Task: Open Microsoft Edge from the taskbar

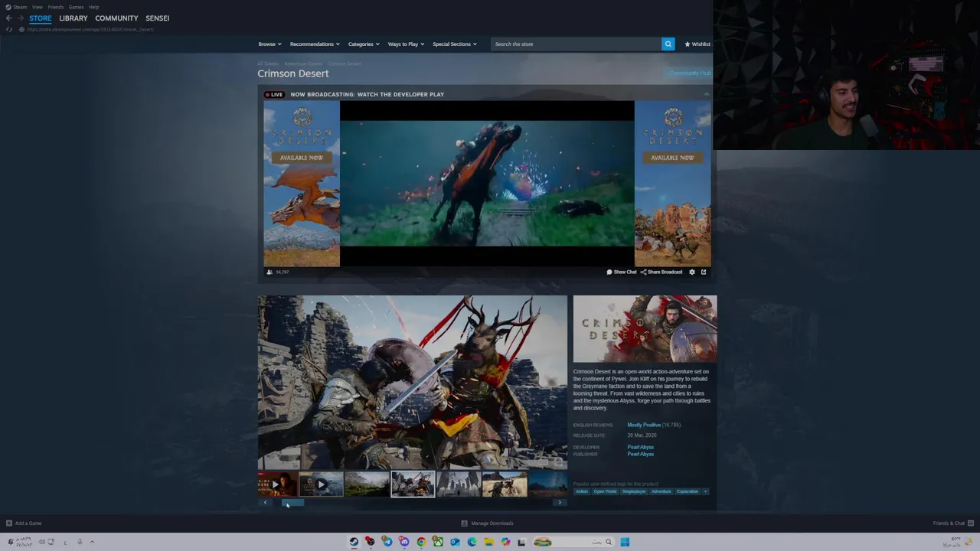Action: pos(472,542)
